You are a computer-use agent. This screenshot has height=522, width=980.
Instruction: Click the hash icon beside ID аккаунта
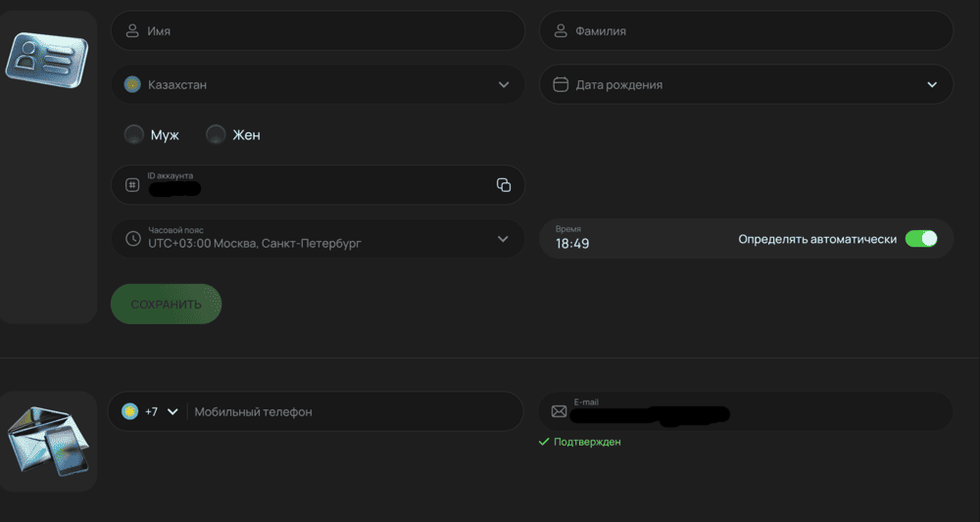pos(132,185)
